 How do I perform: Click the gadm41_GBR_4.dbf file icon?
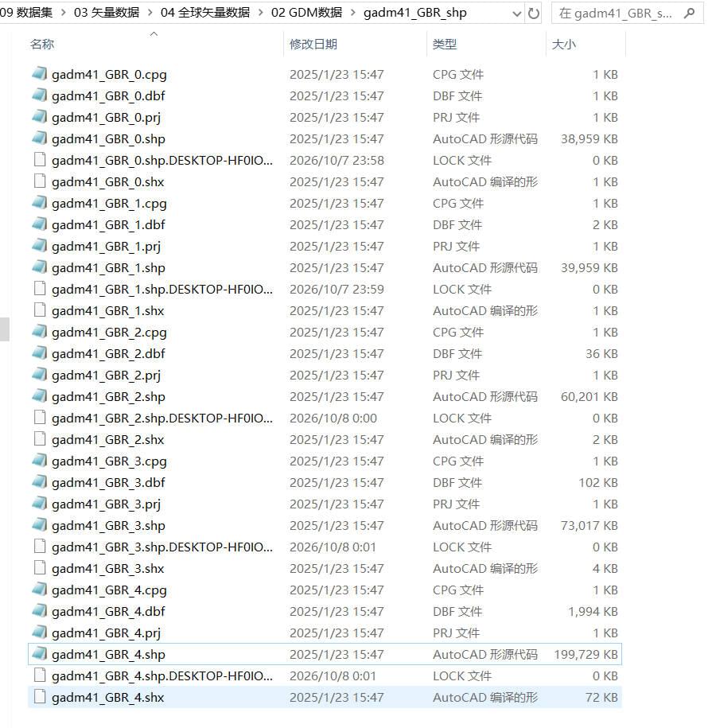click(40, 611)
